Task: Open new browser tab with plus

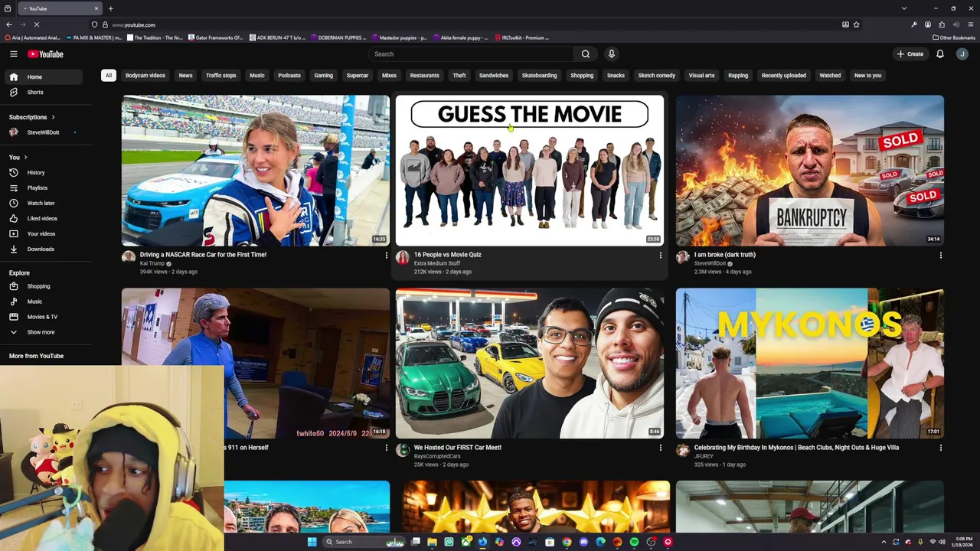Action: [110, 8]
